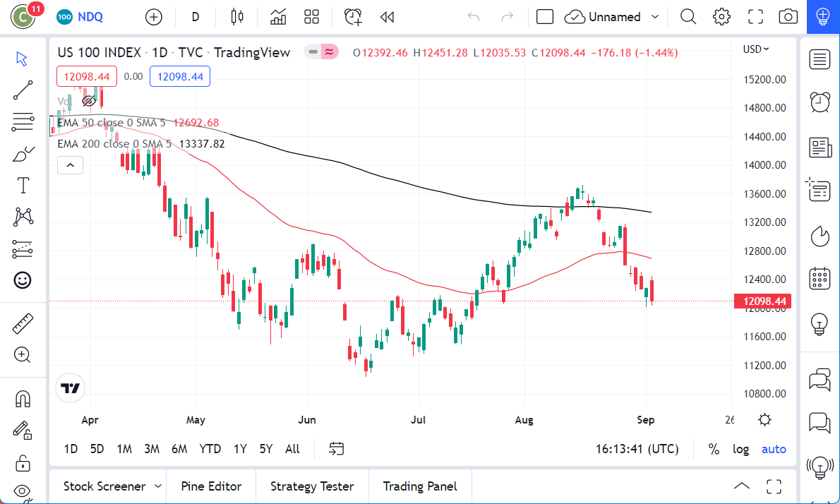Collapse the indicator legend with the chevron

coord(70,164)
